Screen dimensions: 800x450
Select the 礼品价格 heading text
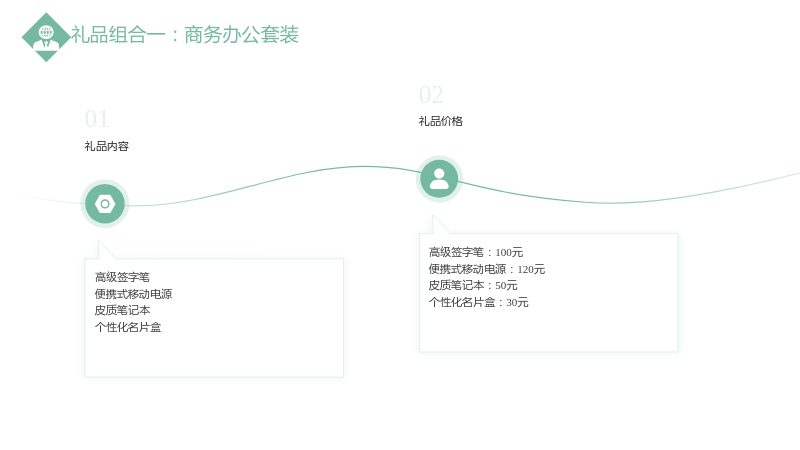[x=441, y=121]
